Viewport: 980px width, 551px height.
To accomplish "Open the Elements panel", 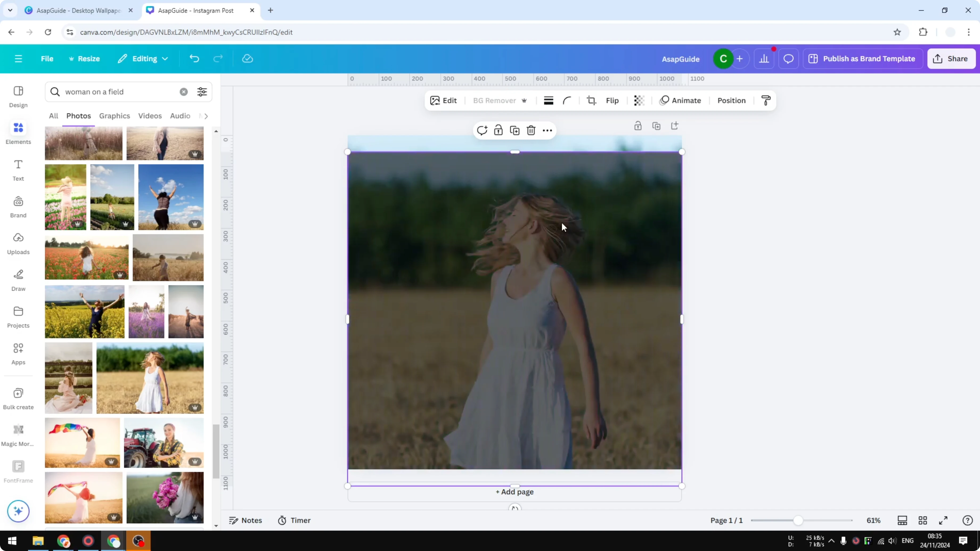I will tap(18, 133).
